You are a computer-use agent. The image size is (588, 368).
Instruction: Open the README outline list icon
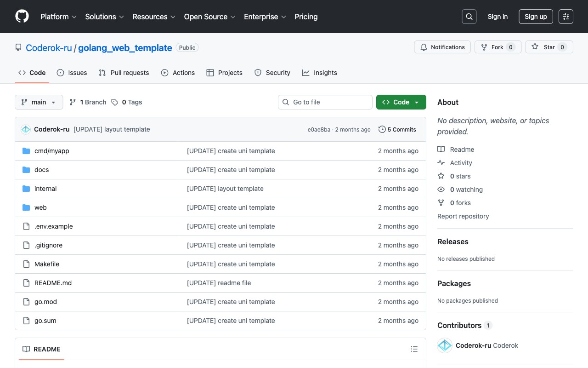pos(414,349)
